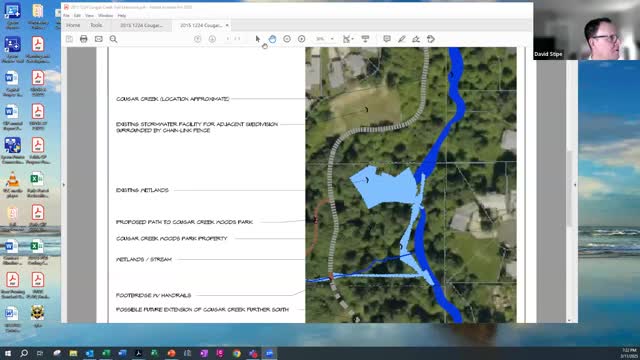This screenshot has height=360, width=640.
Task: Close the active 2015 1224 Cougar tab
Action: [227, 25]
